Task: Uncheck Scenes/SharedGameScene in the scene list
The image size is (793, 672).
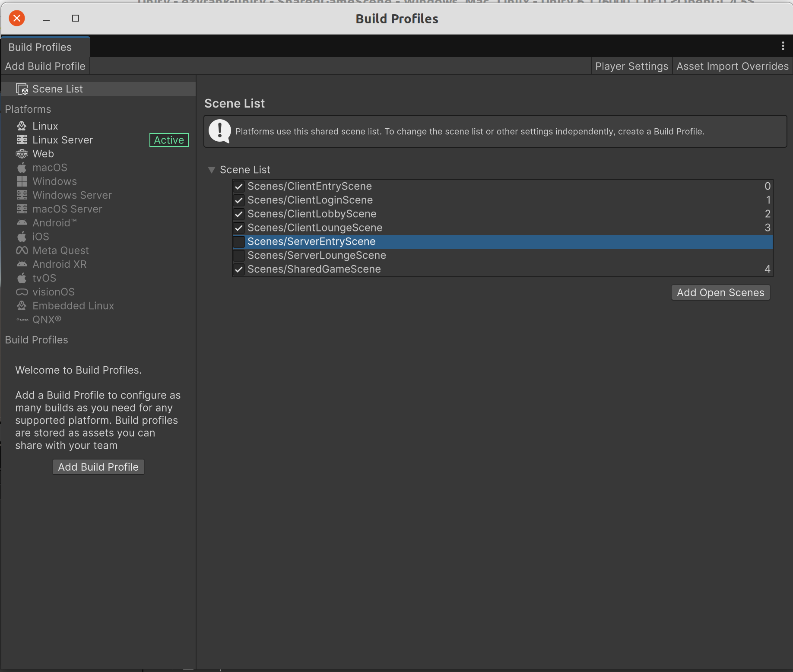Action: pos(239,269)
